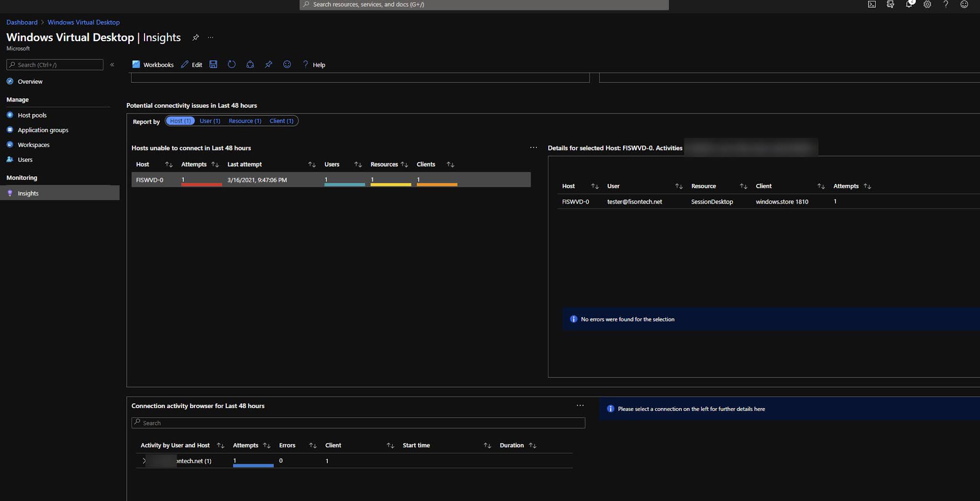
Task: Open the Connection activity browser ellipsis menu
Action: [x=580, y=405]
